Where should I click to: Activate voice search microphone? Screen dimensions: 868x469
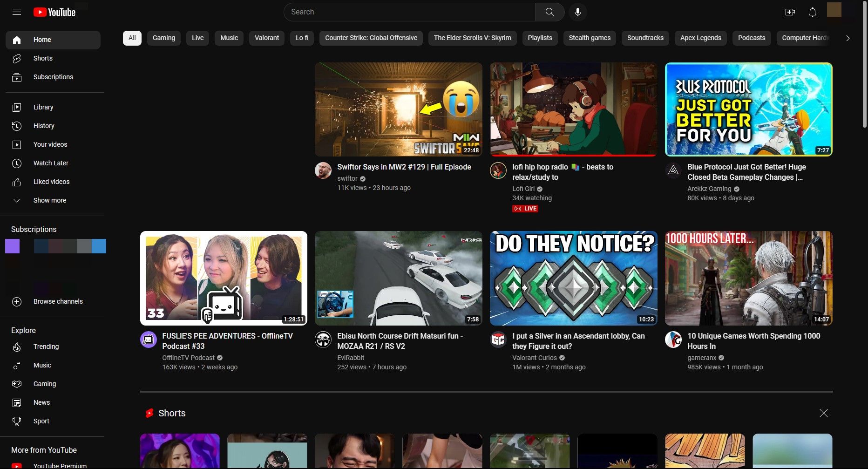577,12
